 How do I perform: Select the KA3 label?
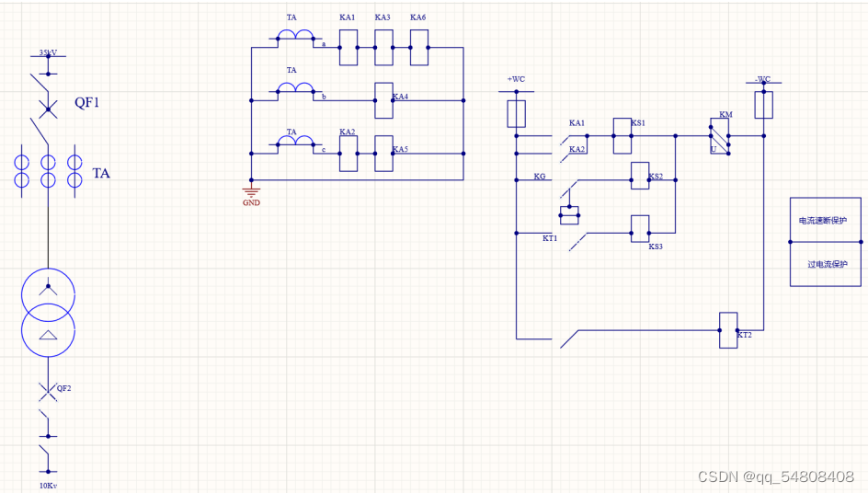[383, 17]
